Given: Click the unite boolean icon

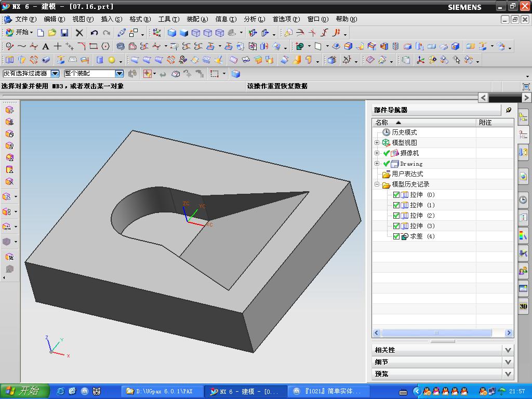Looking at the screenshot, I should pyautogui.click(x=300, y=46).
